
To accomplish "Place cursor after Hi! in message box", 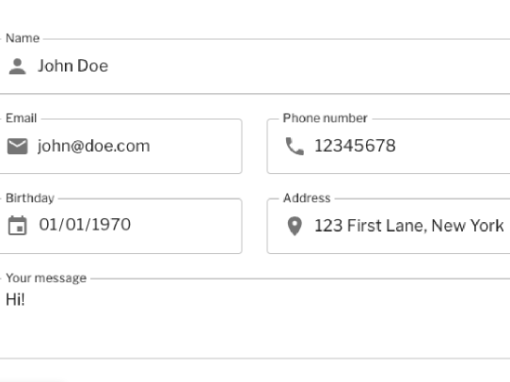I will [26, 300].
